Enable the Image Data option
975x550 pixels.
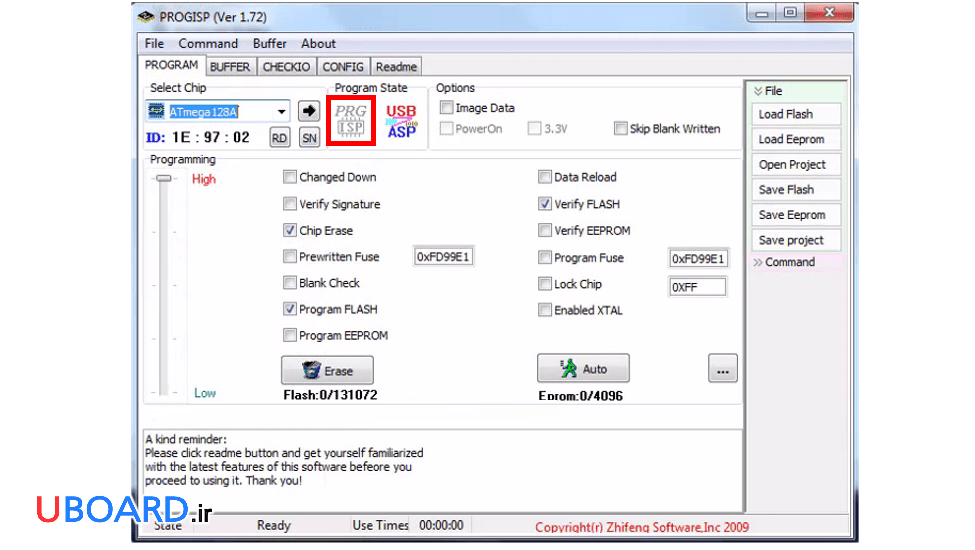pos(446,108)
